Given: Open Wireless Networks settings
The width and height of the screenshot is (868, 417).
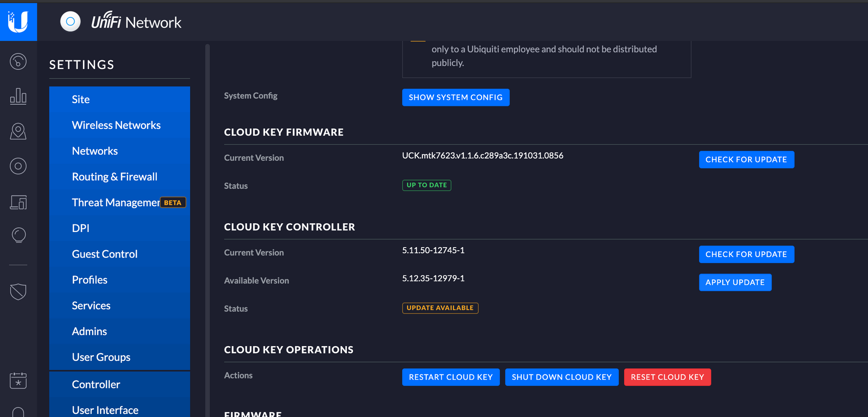Looking at the screenshot, I should pos(116,125).
